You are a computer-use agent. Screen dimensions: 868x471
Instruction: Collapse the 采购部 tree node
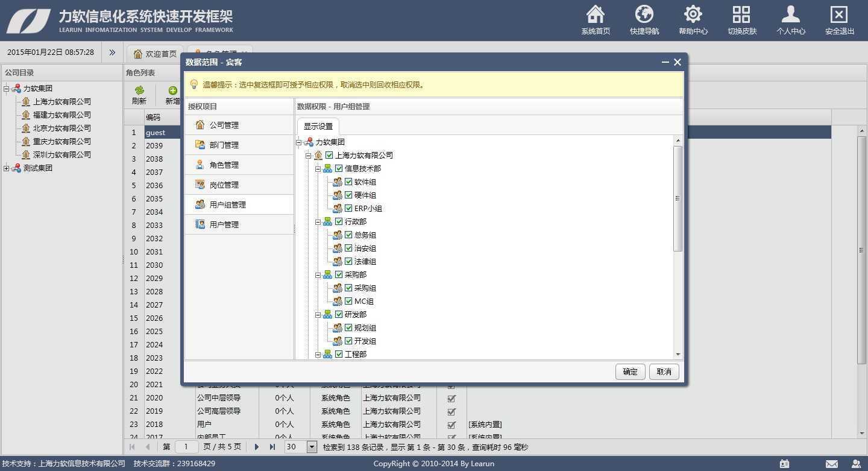[x=318, y=274]
